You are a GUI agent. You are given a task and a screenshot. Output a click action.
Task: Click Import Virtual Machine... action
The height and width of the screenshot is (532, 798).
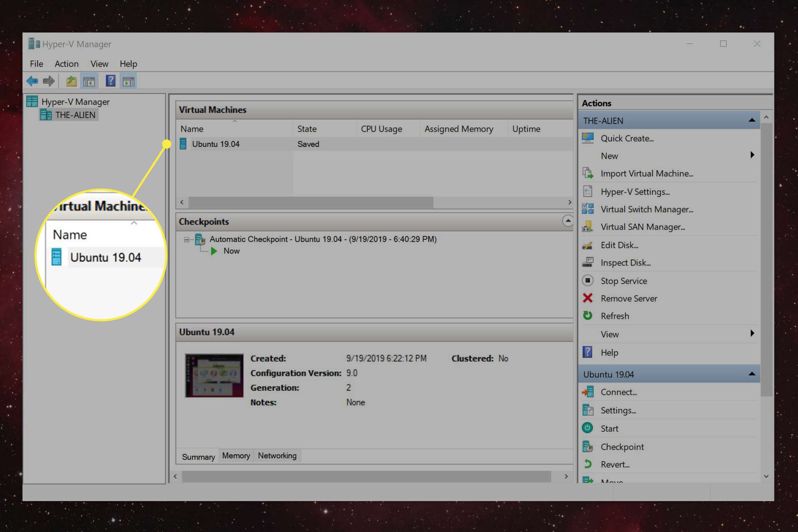coord(647,173)
